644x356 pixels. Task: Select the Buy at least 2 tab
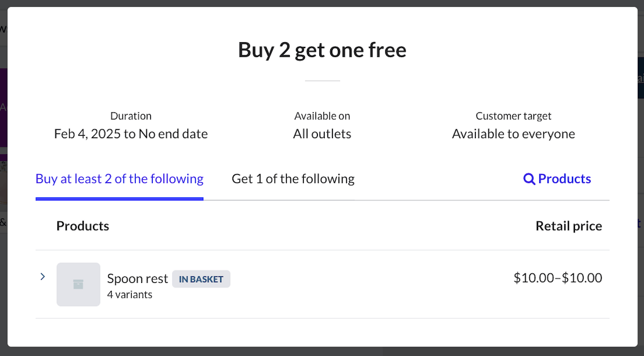pos(119,179)
